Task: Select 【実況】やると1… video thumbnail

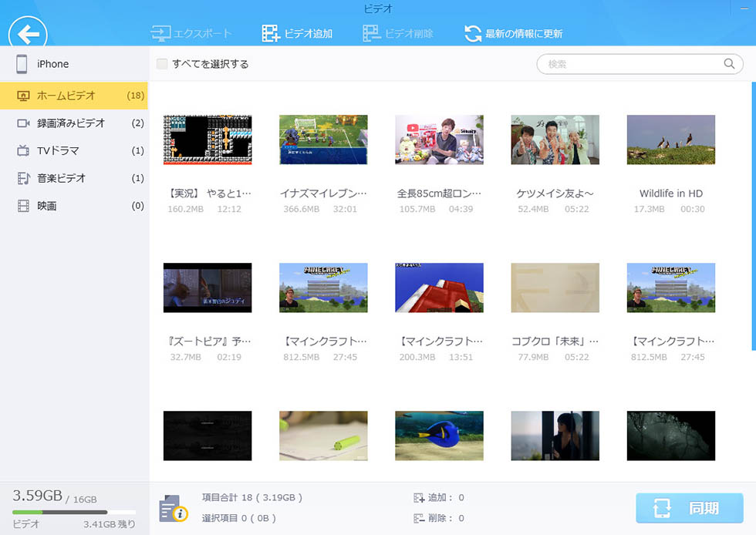Action: 208,140
